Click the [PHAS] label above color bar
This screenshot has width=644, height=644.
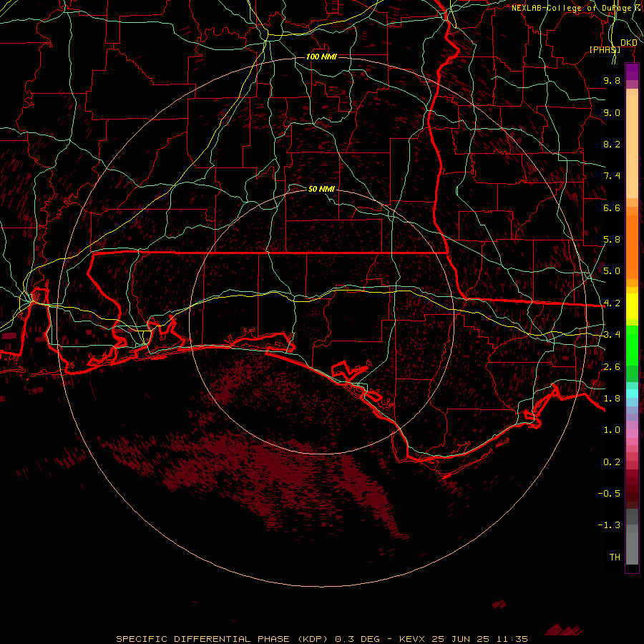click(x=605, y=49)
